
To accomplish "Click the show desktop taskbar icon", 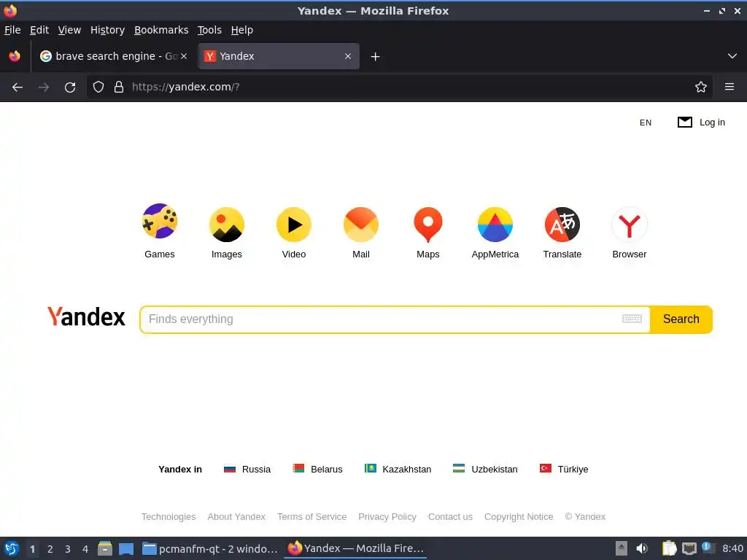I will click(x=126, y=549).
